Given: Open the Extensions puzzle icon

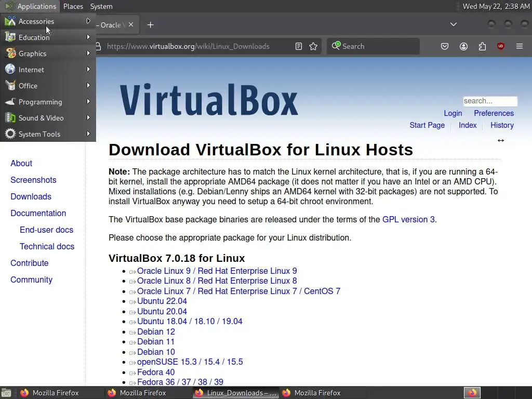Looking at the screenshot, I should click(482, 46).
